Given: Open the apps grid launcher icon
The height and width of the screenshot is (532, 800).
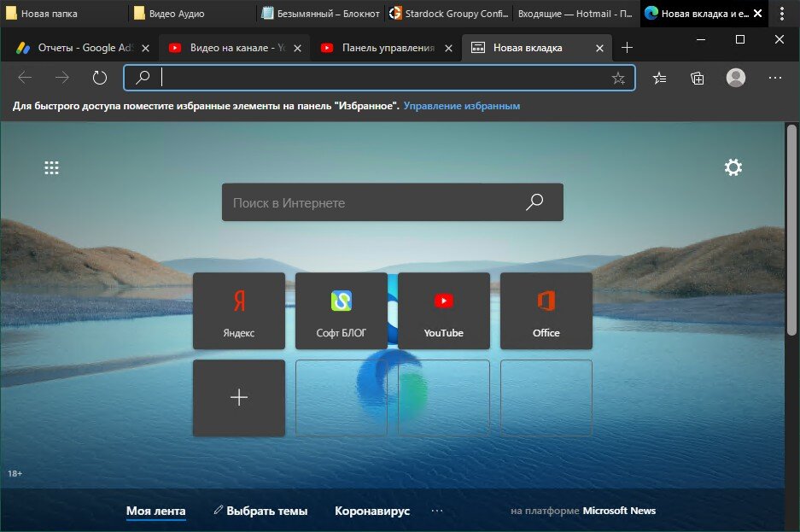Looking at the screenshot, I should click(51, 168).
